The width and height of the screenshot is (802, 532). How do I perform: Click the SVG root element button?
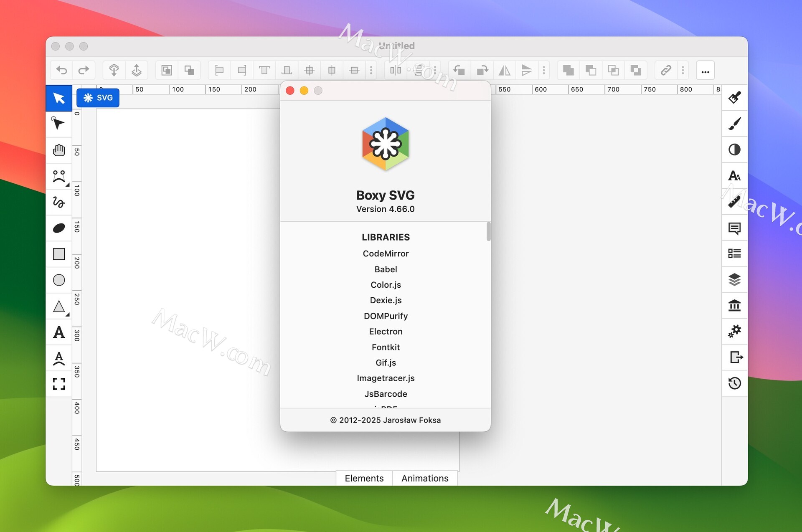pyautogui.click(x=98, y=98)
